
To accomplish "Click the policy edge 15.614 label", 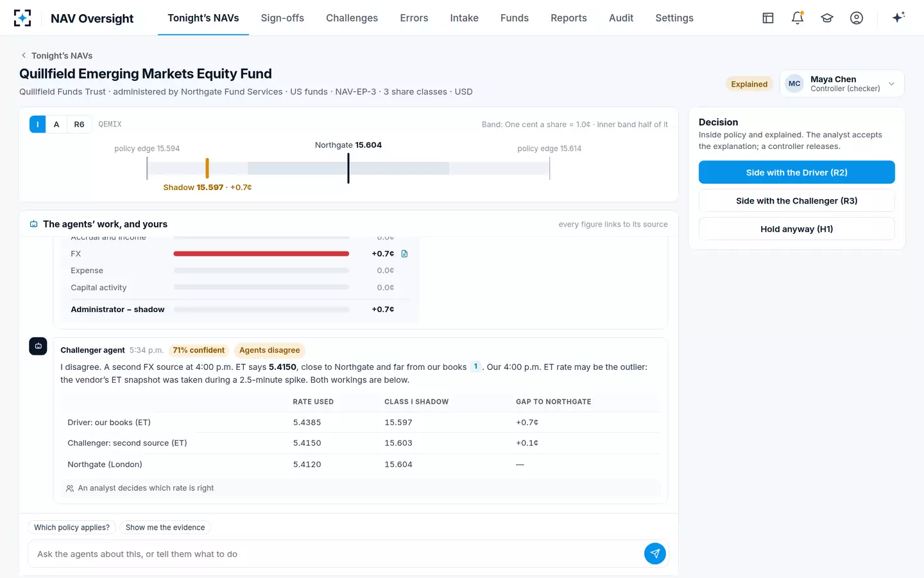I will point(549,148).
